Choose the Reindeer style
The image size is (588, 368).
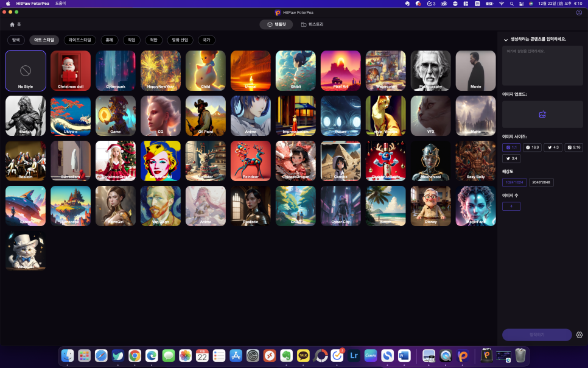point(251,161)
